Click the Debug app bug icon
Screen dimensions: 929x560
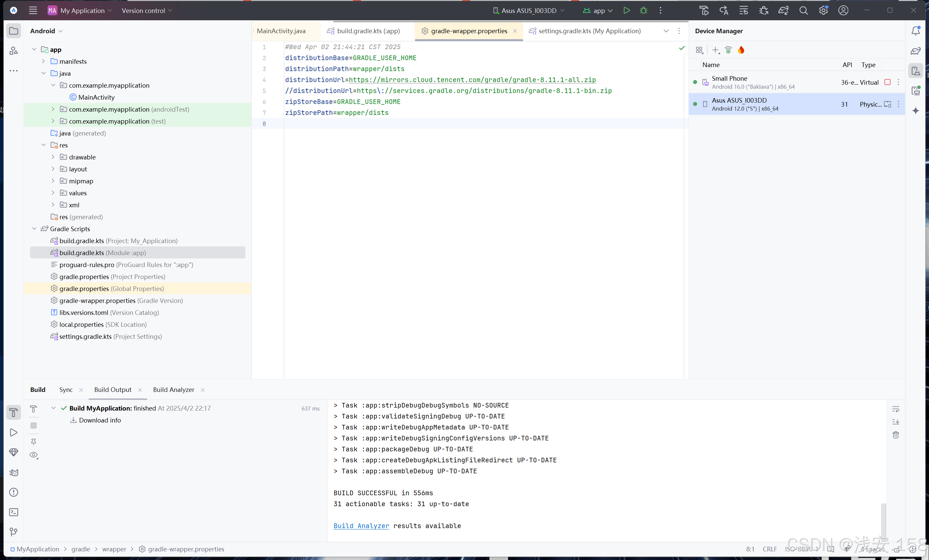coord(644,11)
